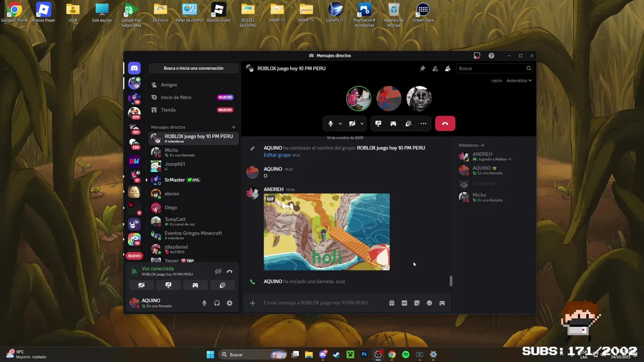
Task: Send a gift with the gift icon
Action: (x=391, y=303)
